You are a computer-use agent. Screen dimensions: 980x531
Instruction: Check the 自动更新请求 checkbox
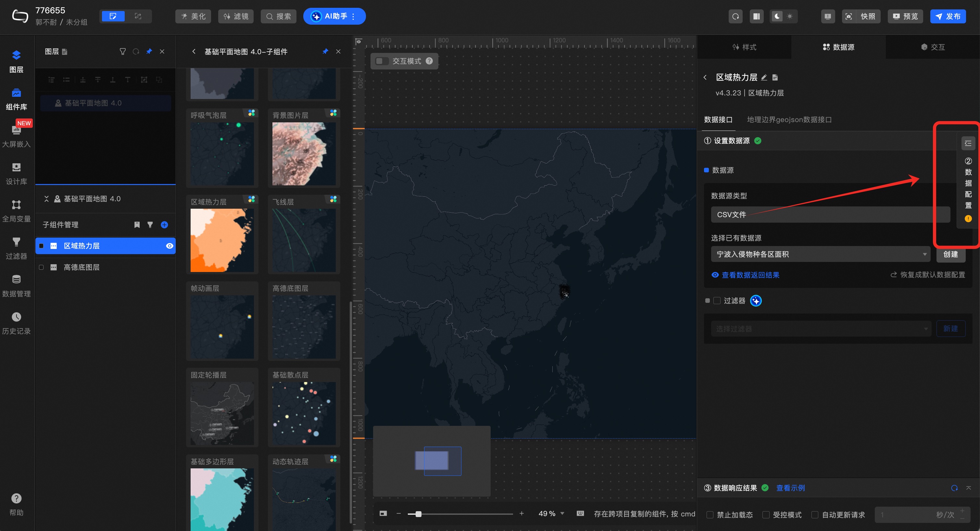pos(815,515)
